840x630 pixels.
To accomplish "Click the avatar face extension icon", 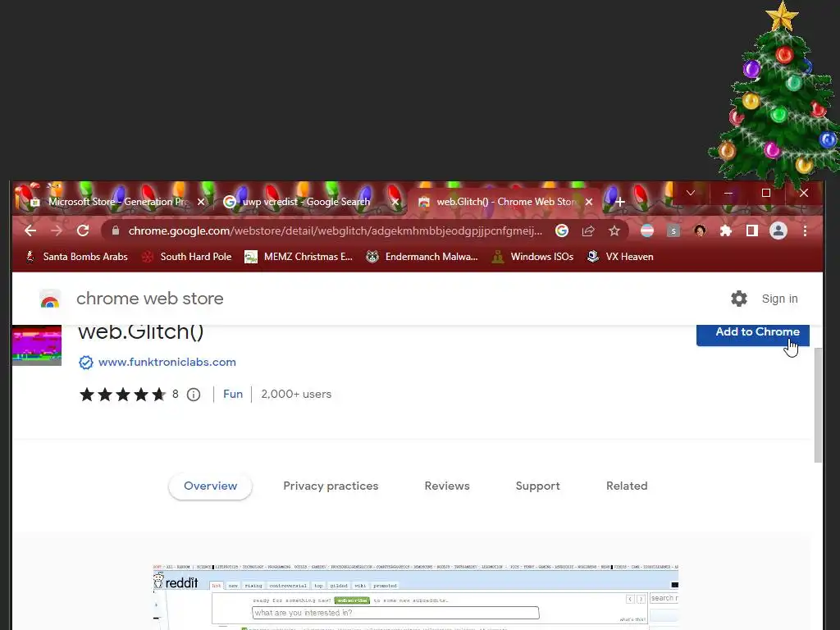I will [700, 231].
